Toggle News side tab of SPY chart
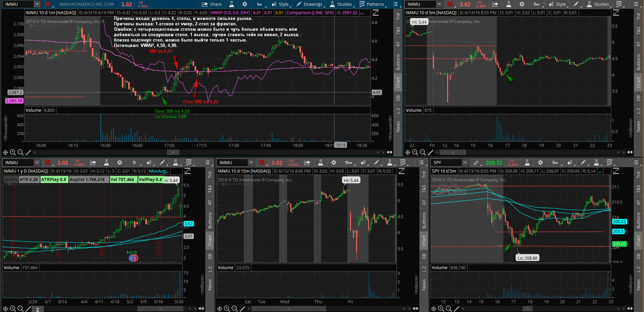The image size is (644, 312). [638, 285]
